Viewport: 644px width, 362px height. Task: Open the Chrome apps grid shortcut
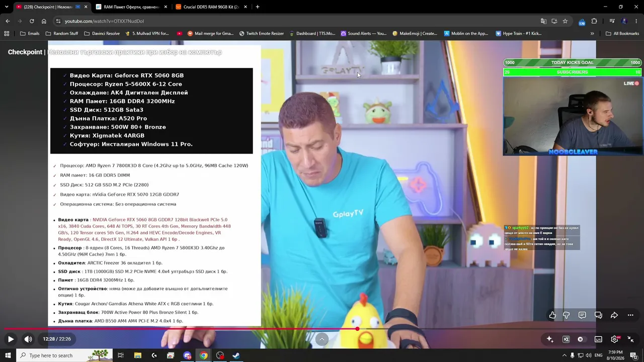[7, 34]
